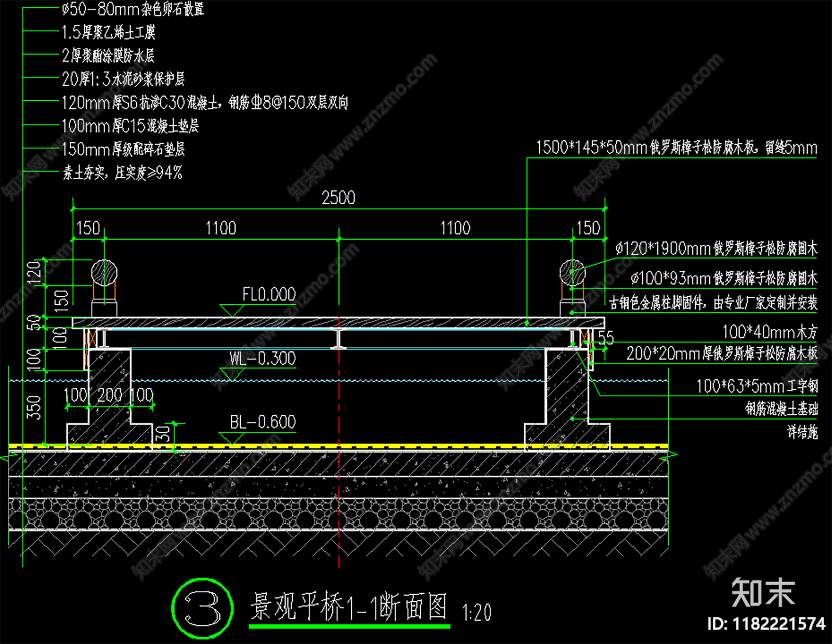Select the note 素土夯实, 压实度≥94%
The width and height of the screenshot is (832, 644).
click(x=123, y=173)
